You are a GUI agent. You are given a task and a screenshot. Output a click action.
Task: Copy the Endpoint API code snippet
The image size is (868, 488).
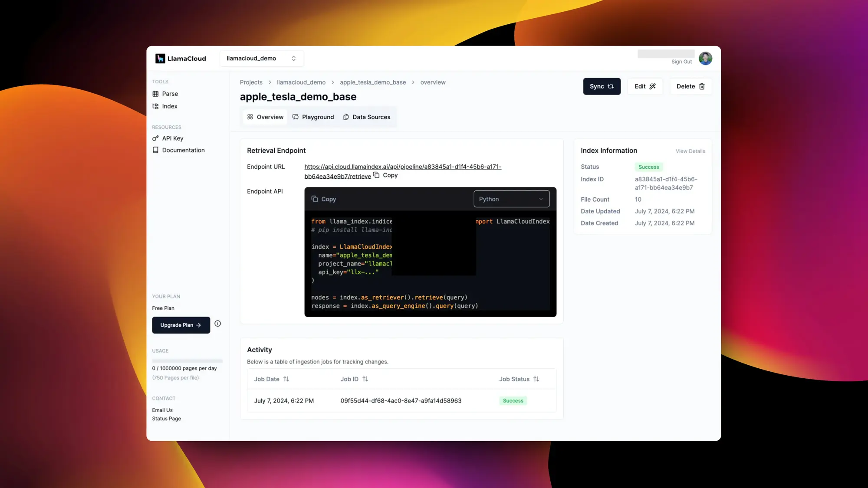[324, 199]
